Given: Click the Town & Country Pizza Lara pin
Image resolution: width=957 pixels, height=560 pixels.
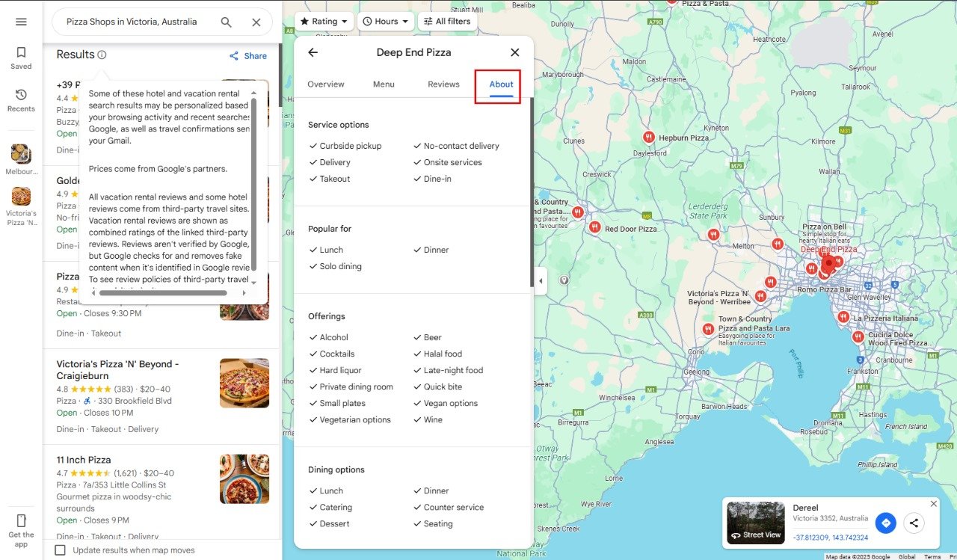Looking at the screenshot, I should click(708, 328).
